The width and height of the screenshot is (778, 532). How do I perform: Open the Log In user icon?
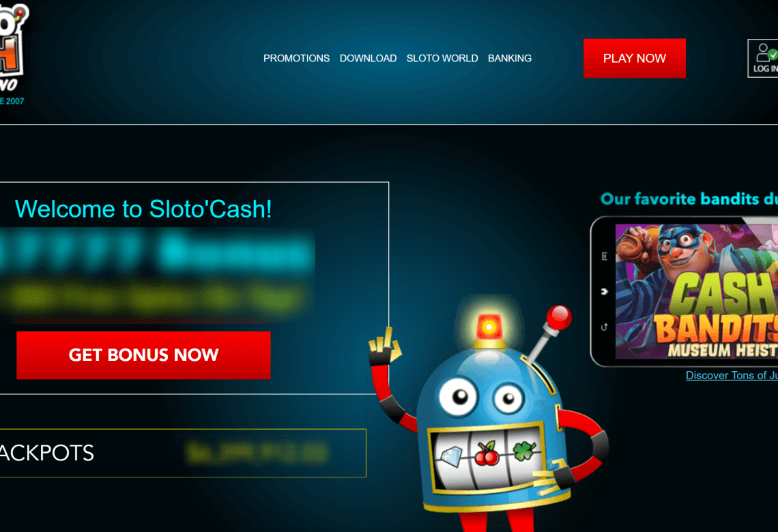[763, 58]
